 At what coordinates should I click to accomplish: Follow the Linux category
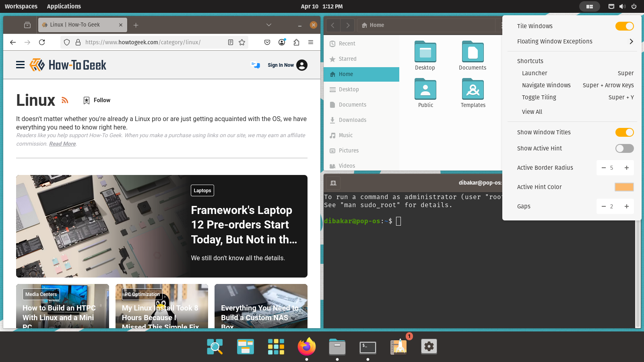click(x=97, y=100)
